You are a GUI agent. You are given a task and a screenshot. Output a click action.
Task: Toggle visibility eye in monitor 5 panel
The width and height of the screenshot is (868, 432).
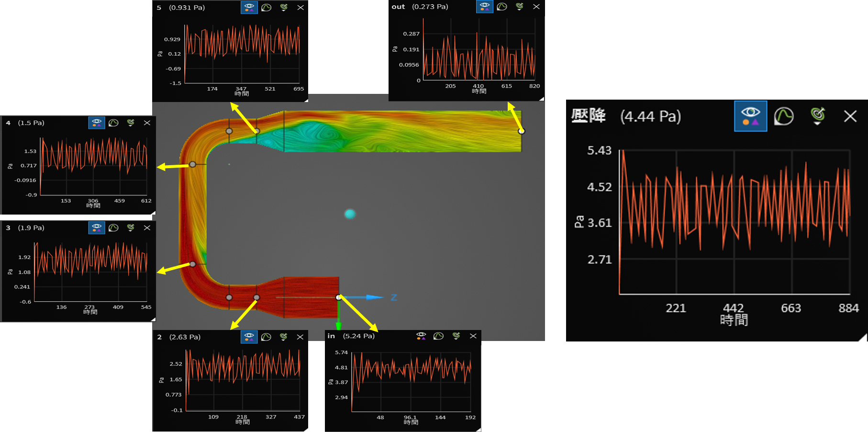[249, 8]
